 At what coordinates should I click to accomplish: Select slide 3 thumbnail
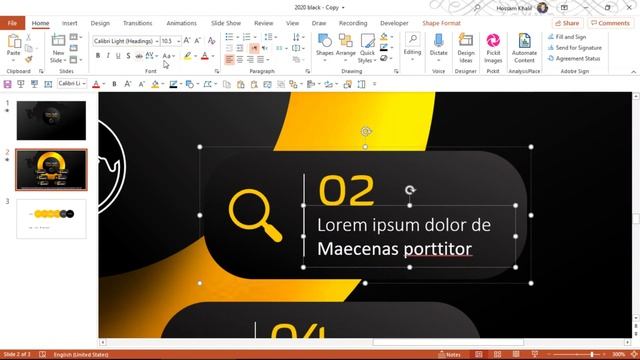[x=51, y=219]
